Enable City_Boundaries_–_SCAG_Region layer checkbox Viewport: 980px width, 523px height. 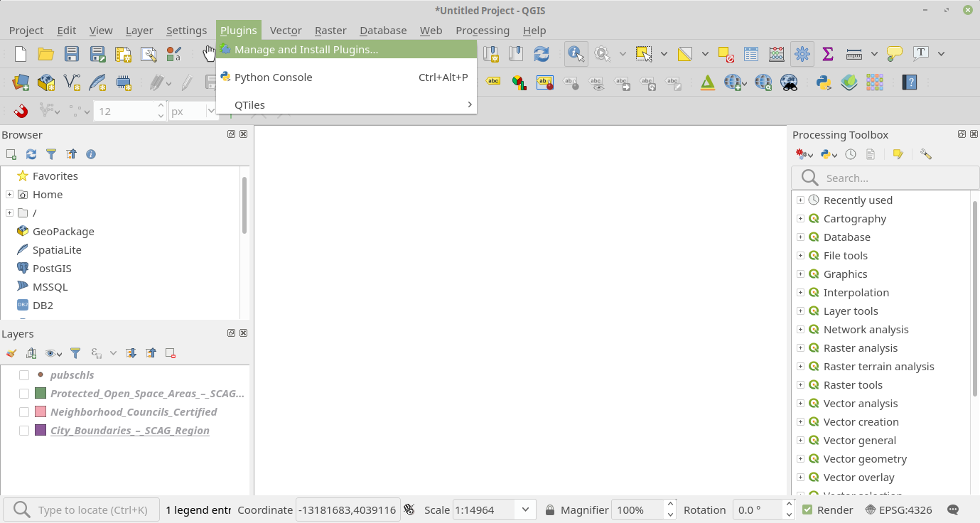click(x=24, y=431)
